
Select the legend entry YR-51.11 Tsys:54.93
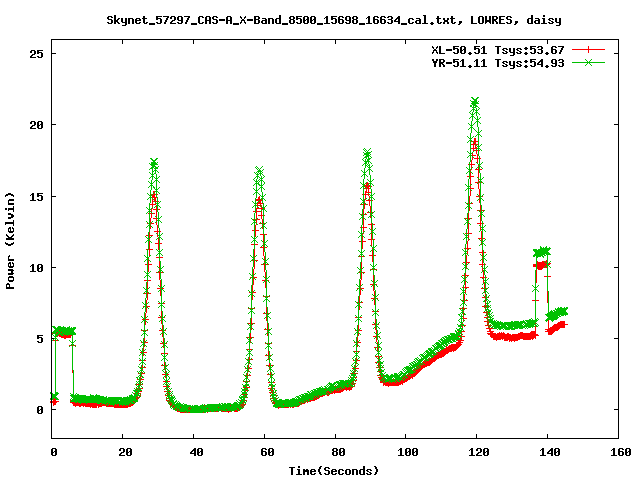(498, 63)
